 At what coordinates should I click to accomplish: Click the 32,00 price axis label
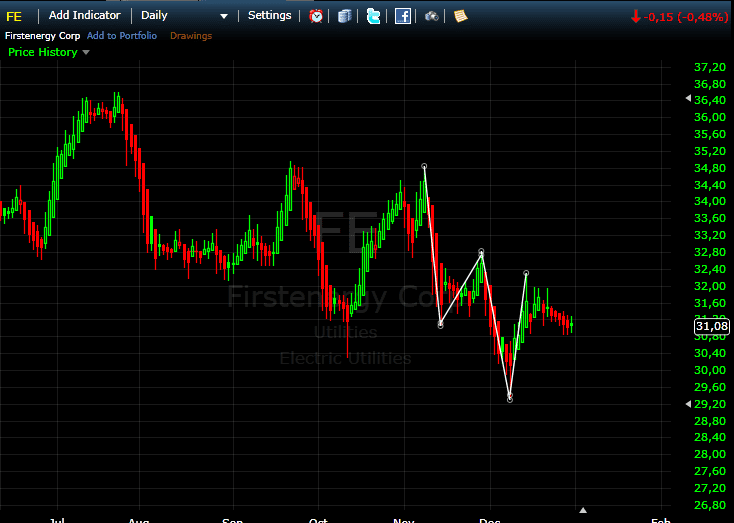710,286
